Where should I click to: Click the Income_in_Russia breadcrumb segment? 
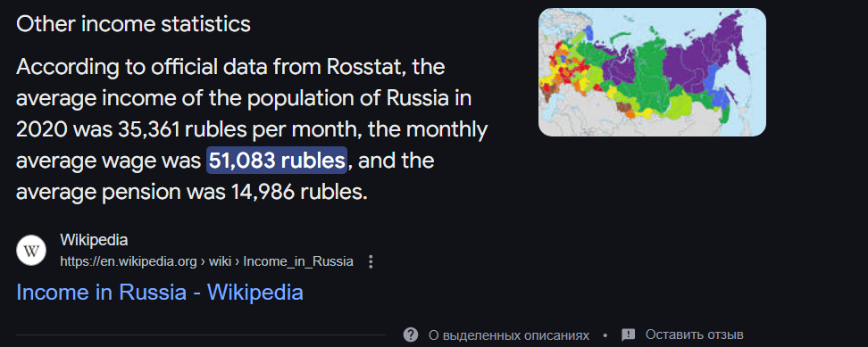point(298,262)
